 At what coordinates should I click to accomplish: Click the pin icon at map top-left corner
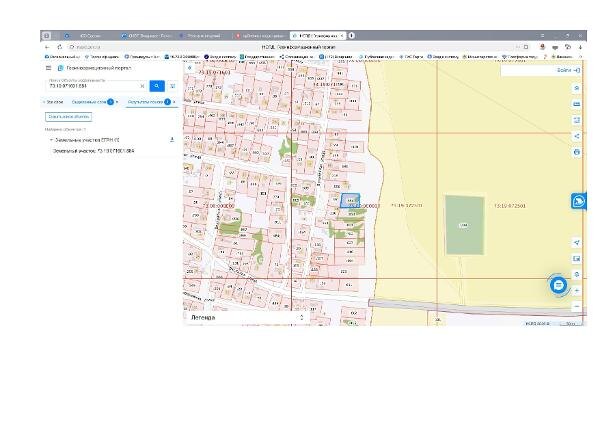tap(189, 68)
